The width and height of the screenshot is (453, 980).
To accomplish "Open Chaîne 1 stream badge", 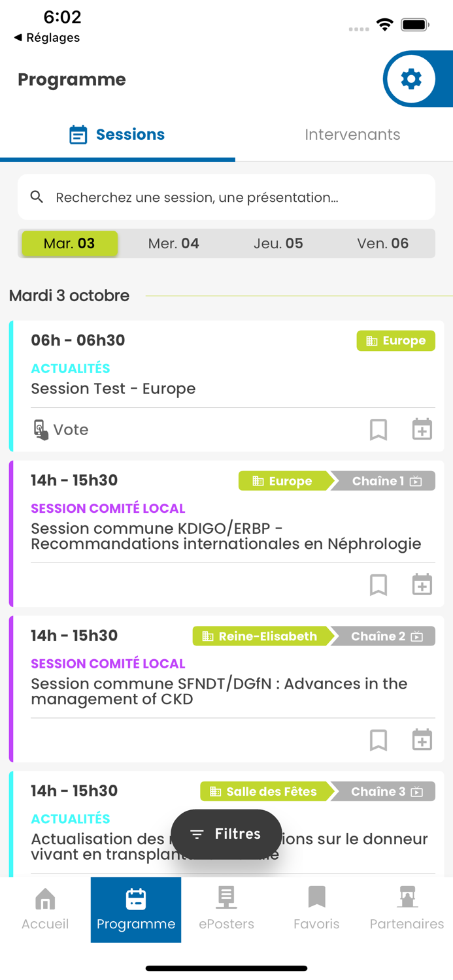I will (384, 481).
